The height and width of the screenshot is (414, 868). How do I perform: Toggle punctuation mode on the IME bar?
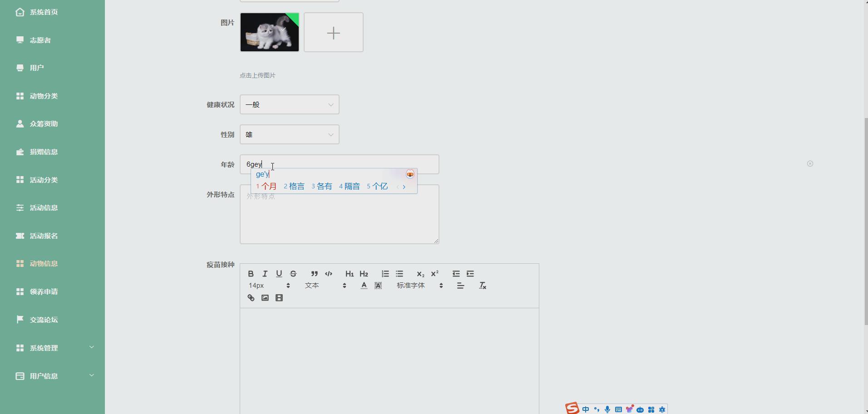597,409
